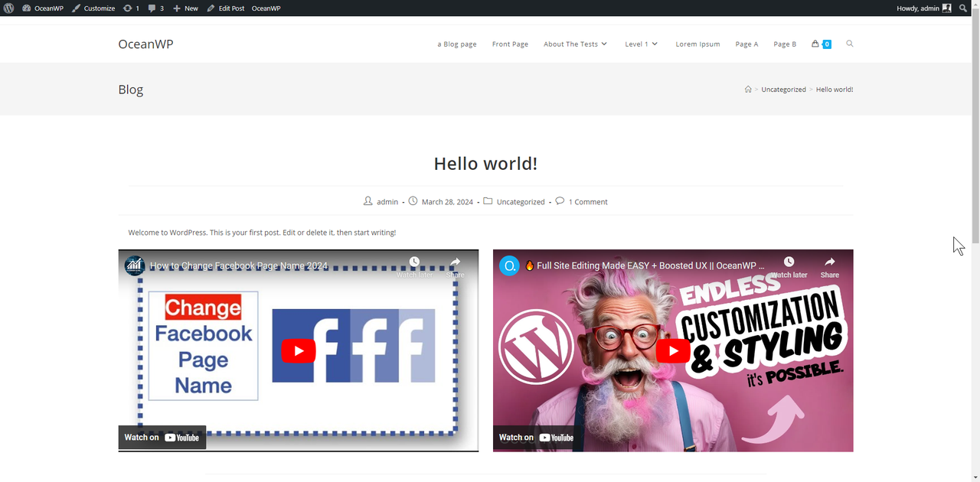This screenshot has width=980, height=482.
Task: Navigate to Page B
Action: tap(785, 44)
